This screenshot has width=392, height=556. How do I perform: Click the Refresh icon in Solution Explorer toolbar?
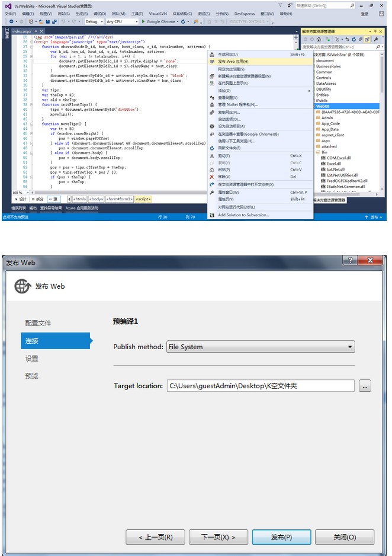(x=354, y=39)
